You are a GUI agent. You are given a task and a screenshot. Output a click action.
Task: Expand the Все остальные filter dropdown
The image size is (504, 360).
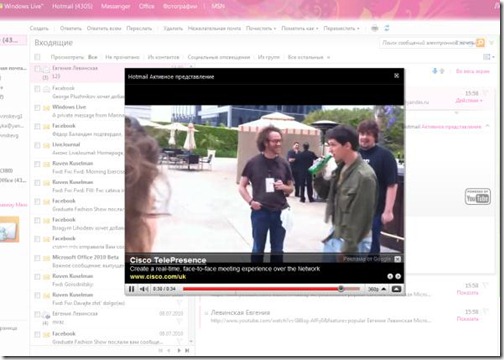pos(309,57)
